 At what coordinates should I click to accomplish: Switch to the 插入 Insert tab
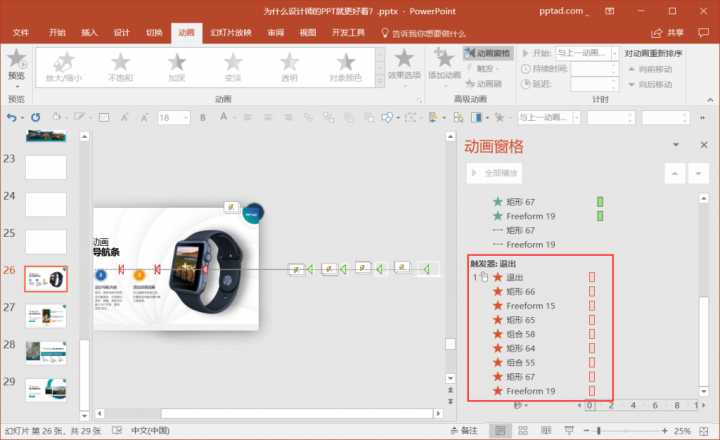[90, 33]
